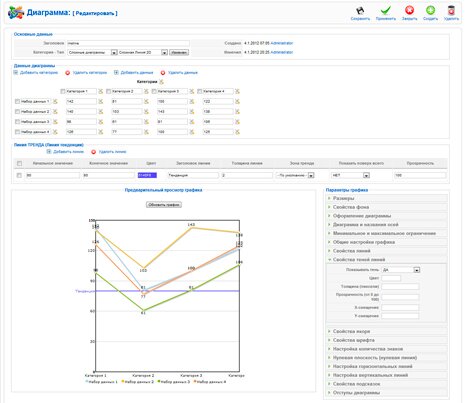465x403 pixels.
Task: Click the chart title input field
Action: click(128, 43)
